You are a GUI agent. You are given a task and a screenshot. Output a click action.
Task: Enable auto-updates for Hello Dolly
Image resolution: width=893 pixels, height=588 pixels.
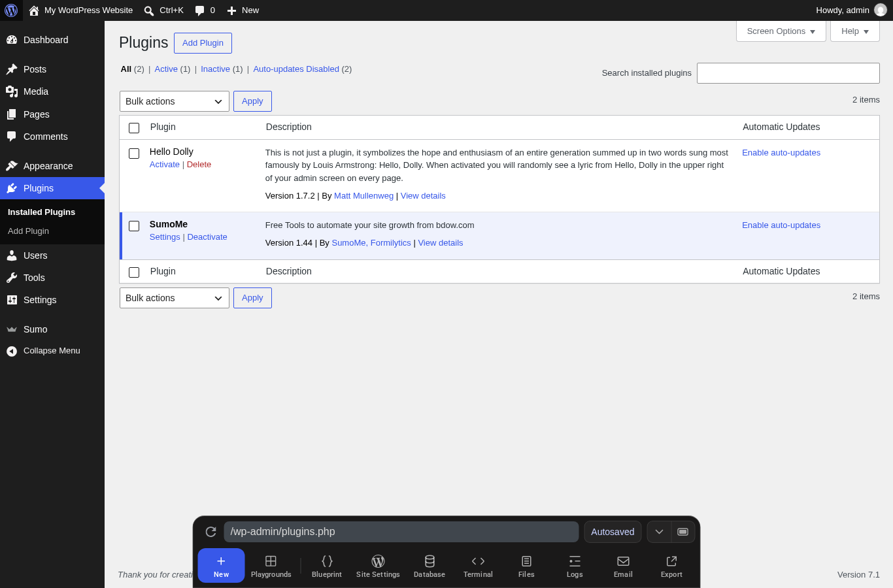point(781,153)
